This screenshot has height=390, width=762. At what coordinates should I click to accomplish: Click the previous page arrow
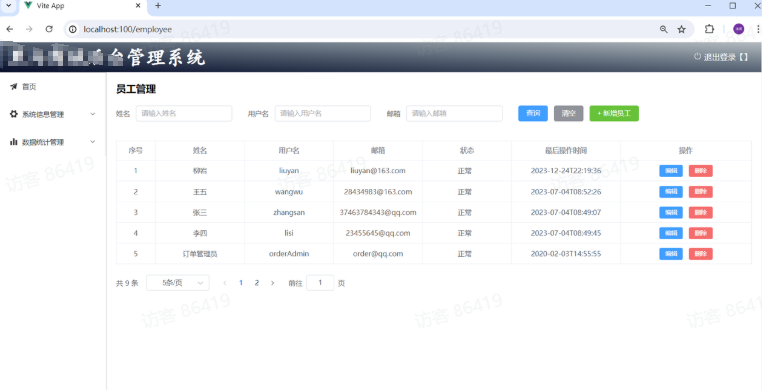(x=225, y=283)
